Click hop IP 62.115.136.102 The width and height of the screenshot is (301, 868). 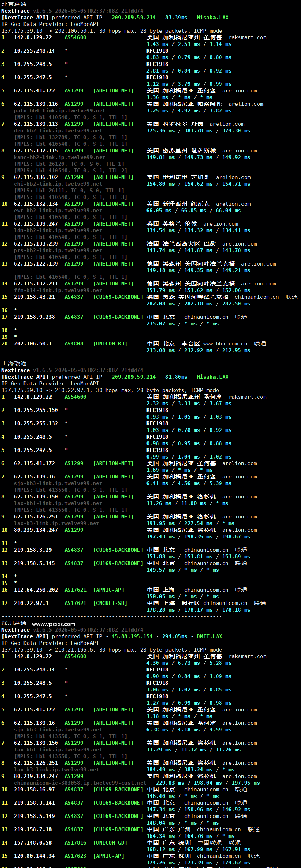[36, 177]
